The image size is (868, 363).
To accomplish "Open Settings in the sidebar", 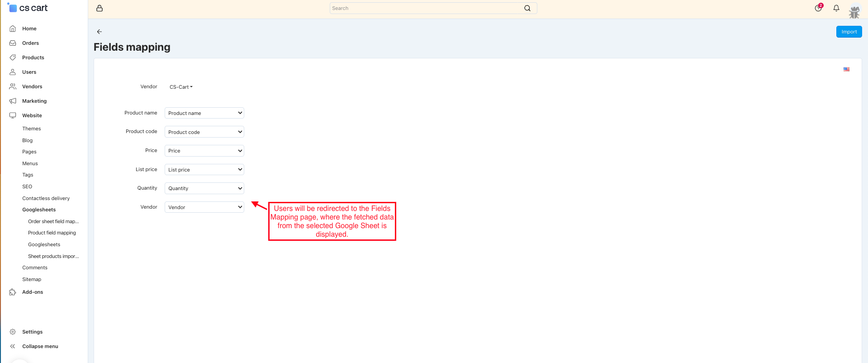I will 33,332.
